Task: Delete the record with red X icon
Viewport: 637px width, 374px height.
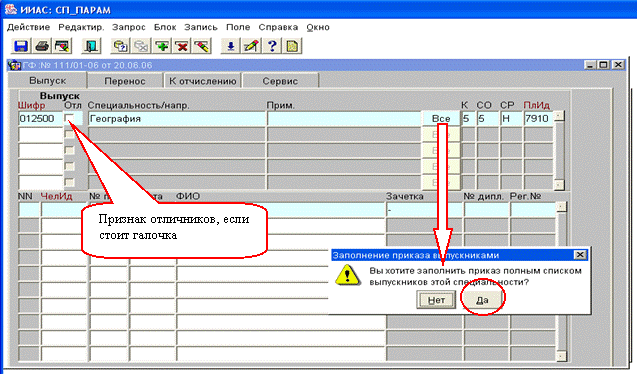Action: [x=182, y=46]
